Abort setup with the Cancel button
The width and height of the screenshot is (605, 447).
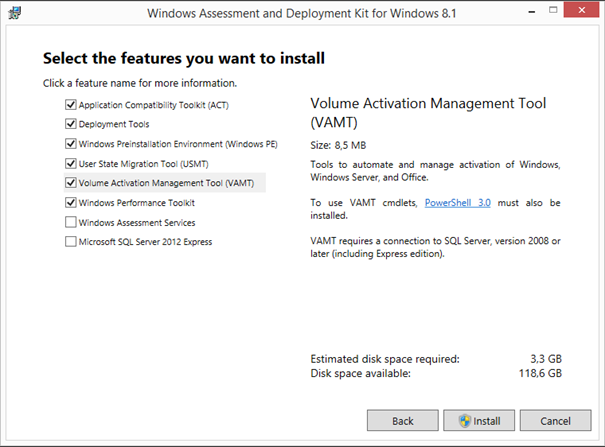[555, 420]
